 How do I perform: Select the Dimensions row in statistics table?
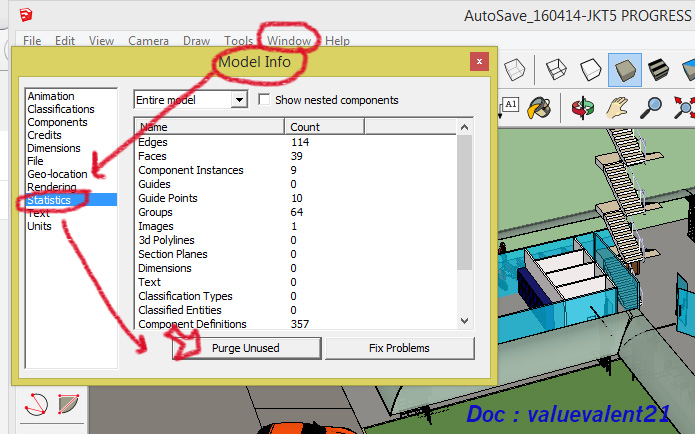295,268
